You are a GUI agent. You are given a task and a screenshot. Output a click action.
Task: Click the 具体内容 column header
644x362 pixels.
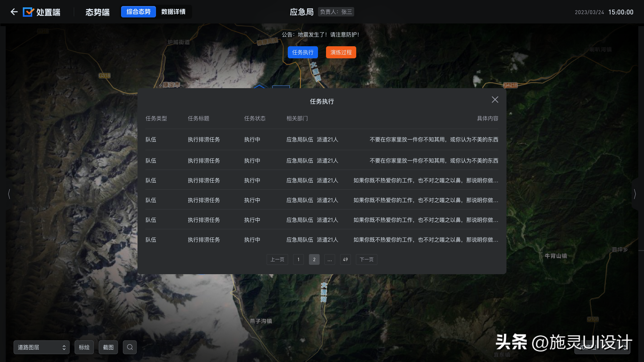[488, 118]
